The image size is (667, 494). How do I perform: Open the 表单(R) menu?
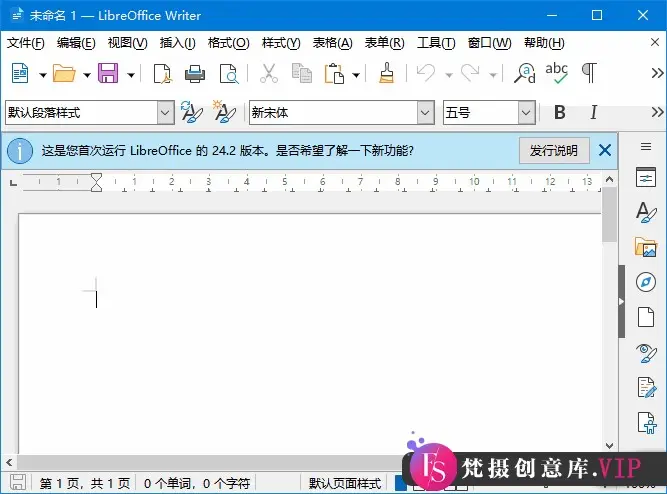coord(385,43)
